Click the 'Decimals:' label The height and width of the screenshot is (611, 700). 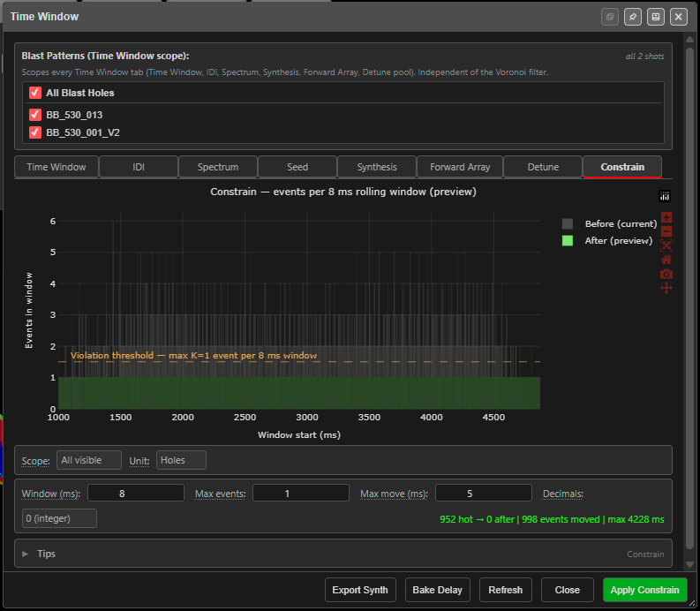click(x=563, y=494)
